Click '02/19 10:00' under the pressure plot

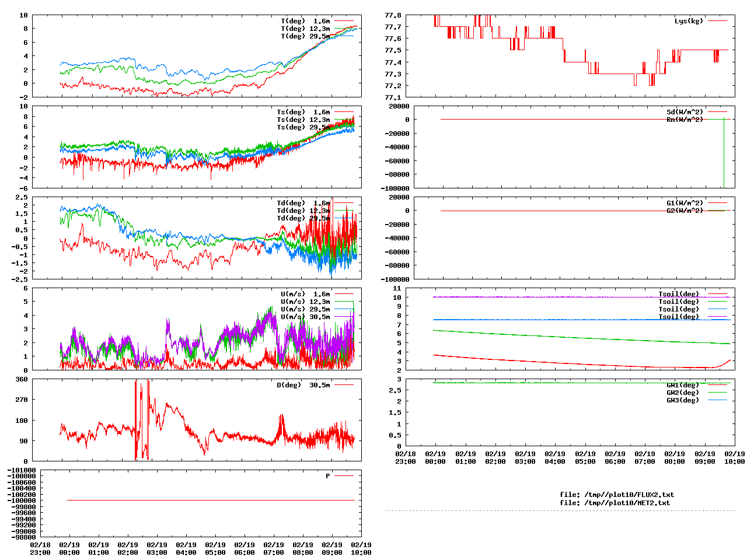point(361,549)
